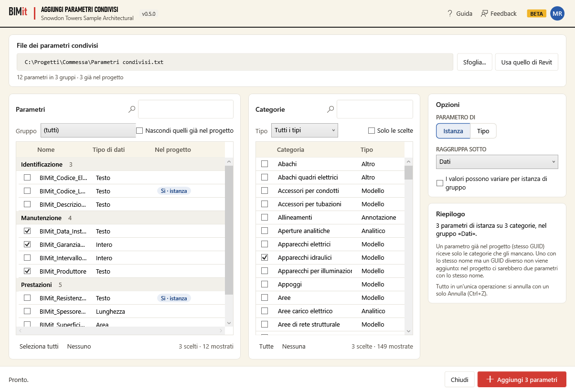Click the BIMit logo
The image size is (575, 392).
[18, 12]
